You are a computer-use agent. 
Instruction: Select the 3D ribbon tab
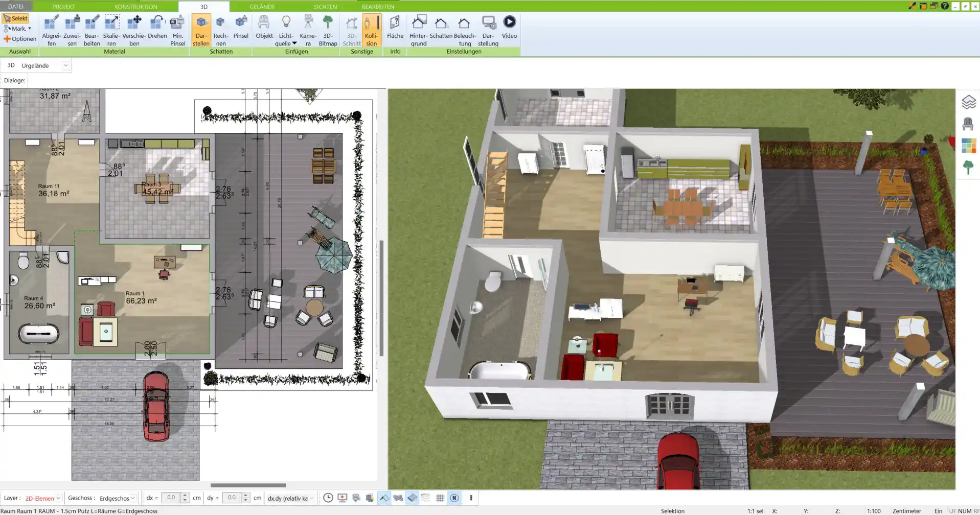pos(204,7)
